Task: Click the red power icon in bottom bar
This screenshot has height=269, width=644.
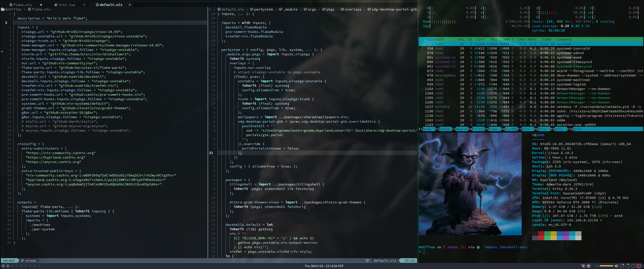Action: pyautogui.click(x=639, y=266)
